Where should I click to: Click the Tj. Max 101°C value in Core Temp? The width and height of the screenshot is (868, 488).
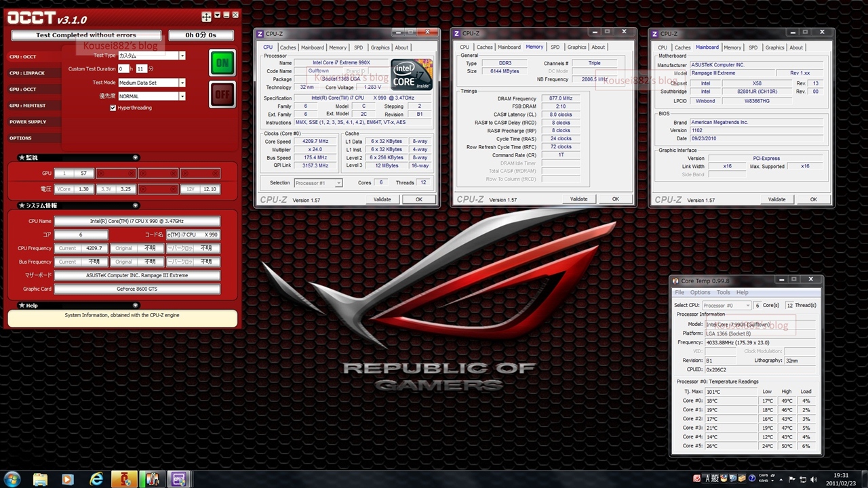731,392
